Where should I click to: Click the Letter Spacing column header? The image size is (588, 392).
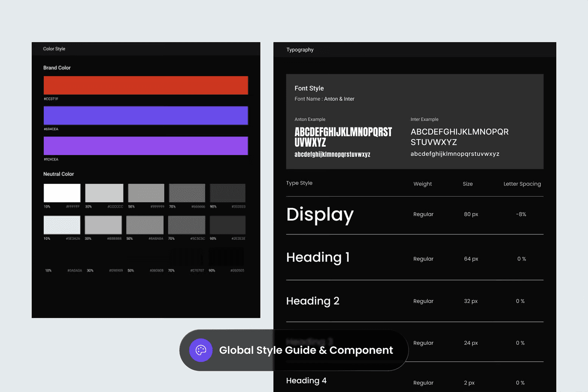point(522,184)
